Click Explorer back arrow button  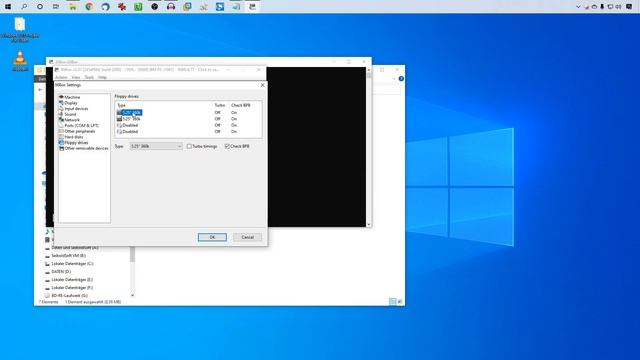[x=40, y=89]
